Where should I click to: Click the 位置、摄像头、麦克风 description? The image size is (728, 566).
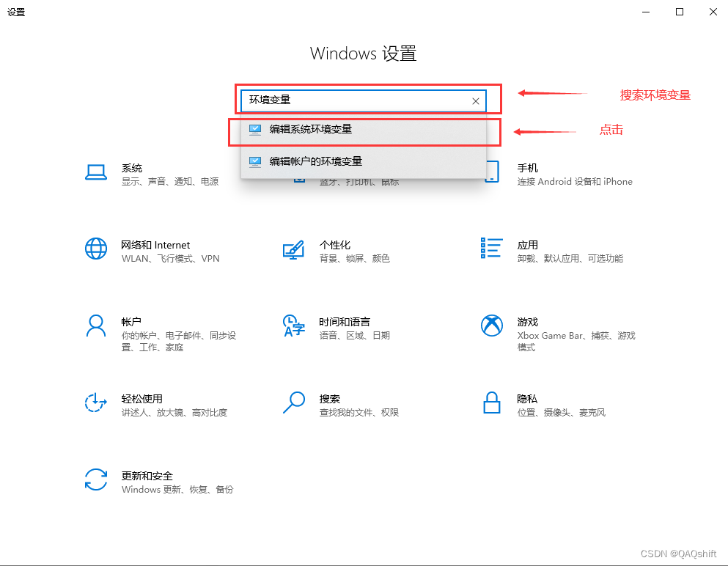tap(562, 412)
